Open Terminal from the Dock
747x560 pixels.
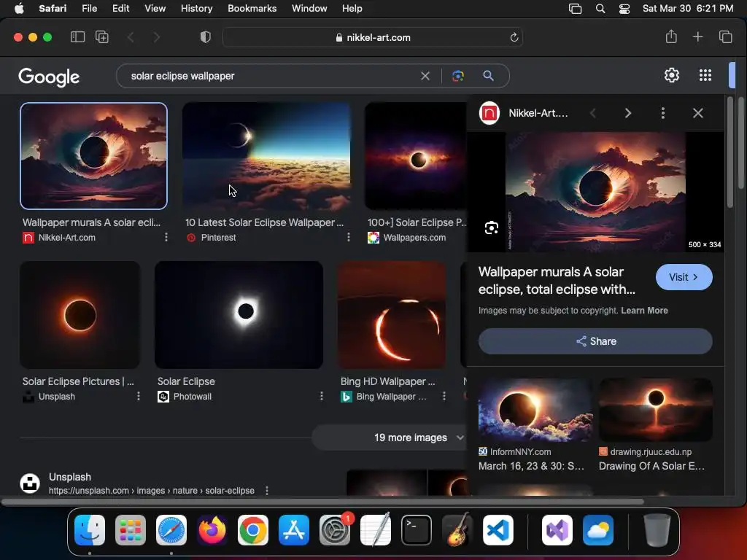click(417, 530)
